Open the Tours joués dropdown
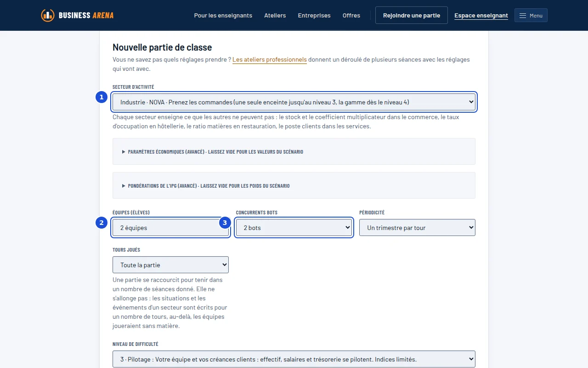Image resolution: width=588 pixels, height=368 pixels. [x=170, y=265]
